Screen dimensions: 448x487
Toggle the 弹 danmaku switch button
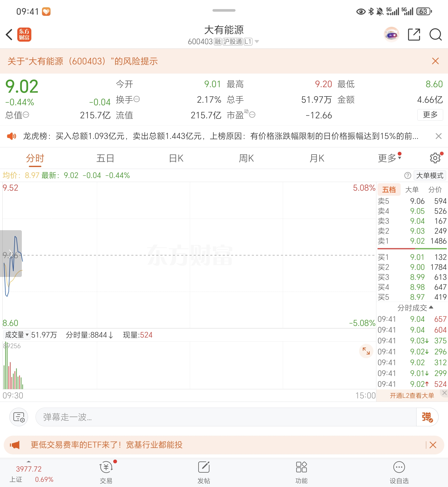pos(427,417)
